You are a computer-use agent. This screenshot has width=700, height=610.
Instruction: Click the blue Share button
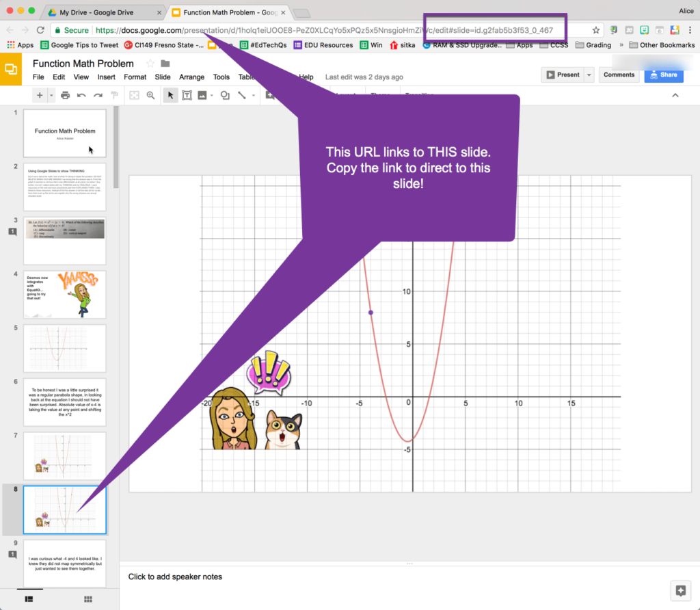(664, 75)
